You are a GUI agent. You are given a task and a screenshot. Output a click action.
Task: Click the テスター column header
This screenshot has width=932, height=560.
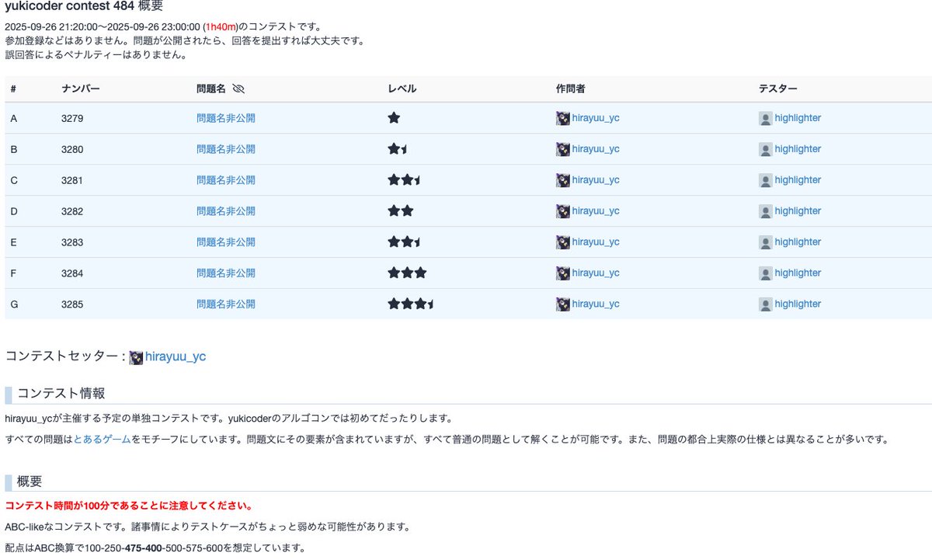778,89
